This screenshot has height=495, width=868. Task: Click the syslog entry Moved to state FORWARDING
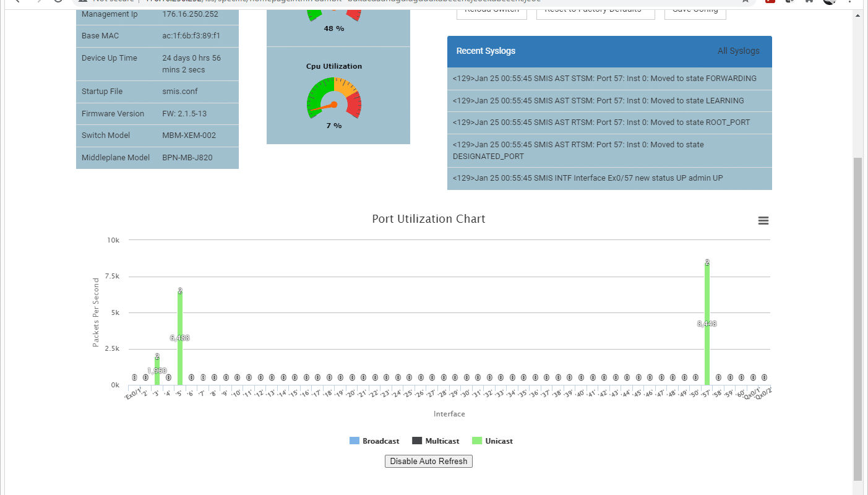click(609, 79)
